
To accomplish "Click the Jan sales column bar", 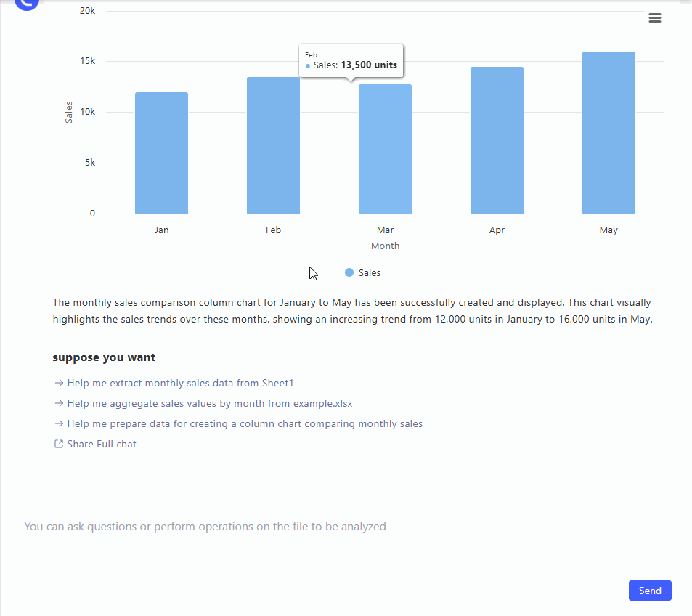I will pyautogui.click(x=161, y=153).
